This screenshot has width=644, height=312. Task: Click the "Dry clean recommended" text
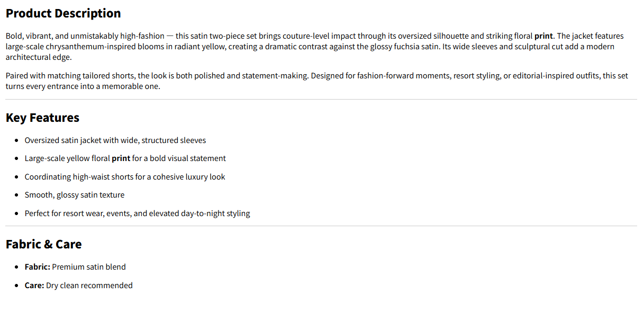89,286
